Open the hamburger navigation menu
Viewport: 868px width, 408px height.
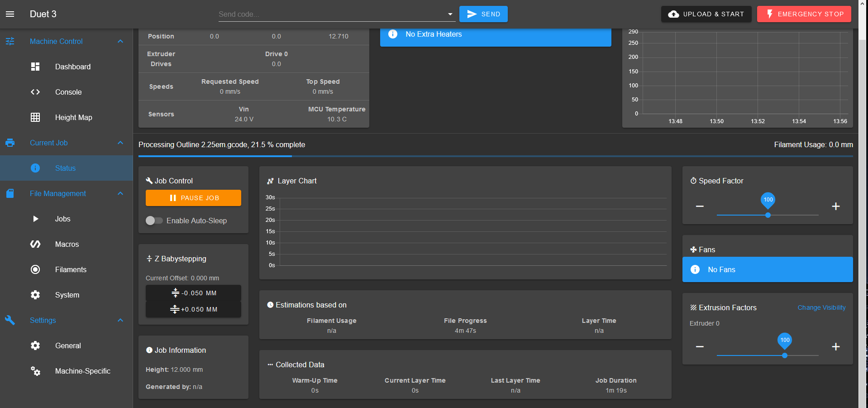coord(10,14)
